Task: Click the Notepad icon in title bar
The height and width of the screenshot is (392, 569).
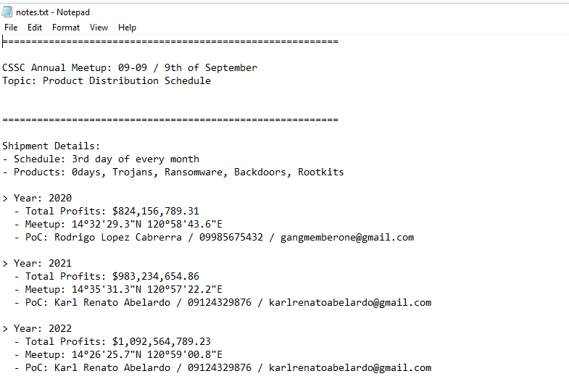Action: [x=8, y=12]
